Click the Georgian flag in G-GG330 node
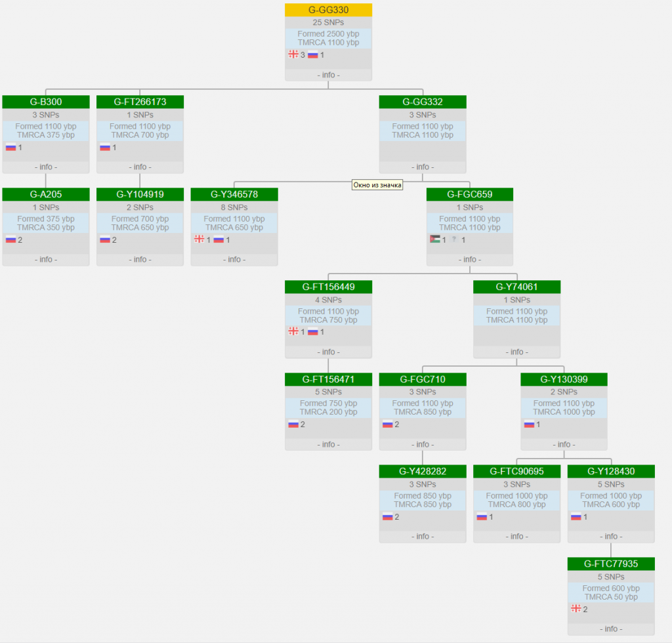This screenshot has width=672, height=643. 293,54
